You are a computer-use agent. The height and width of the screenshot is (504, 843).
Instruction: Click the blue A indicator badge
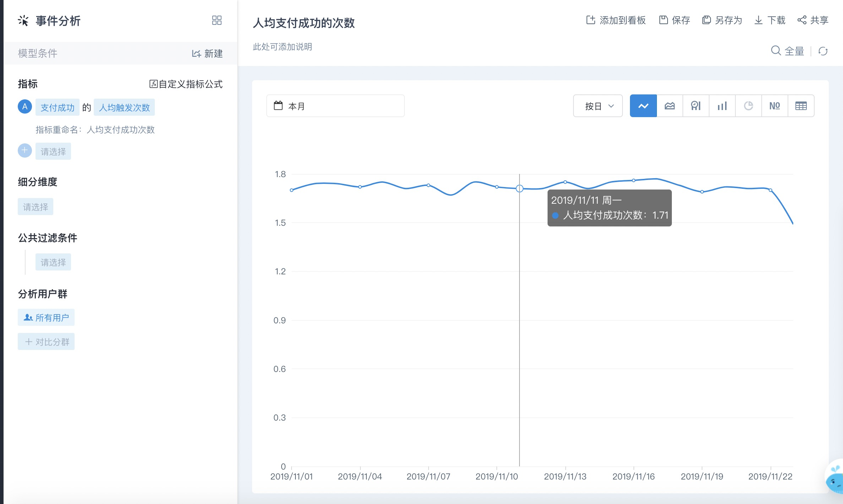coord(25,106)
